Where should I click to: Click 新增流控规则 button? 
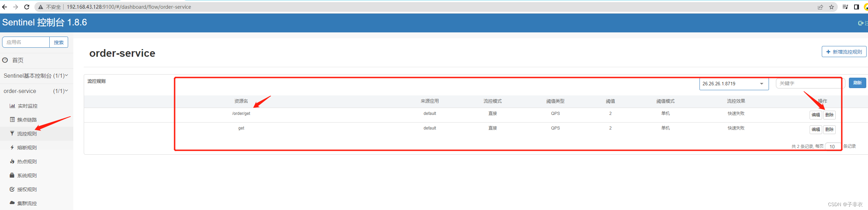(x=844, y=52)
